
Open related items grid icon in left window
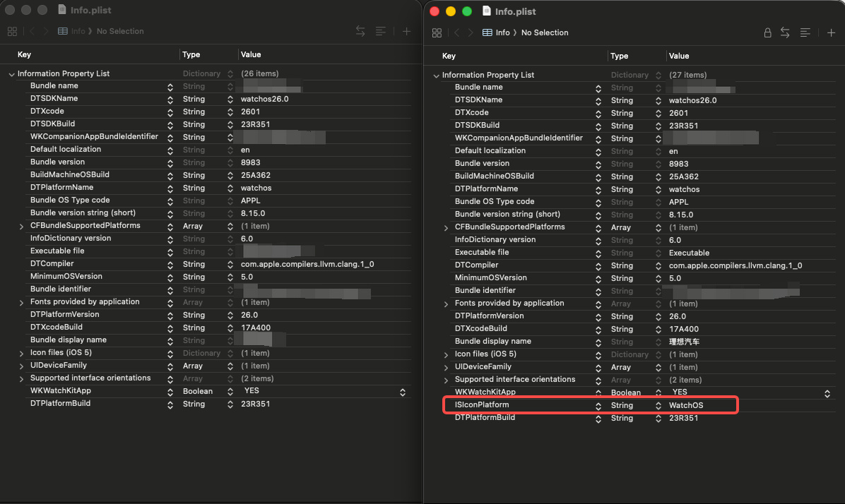pos(12,31)
